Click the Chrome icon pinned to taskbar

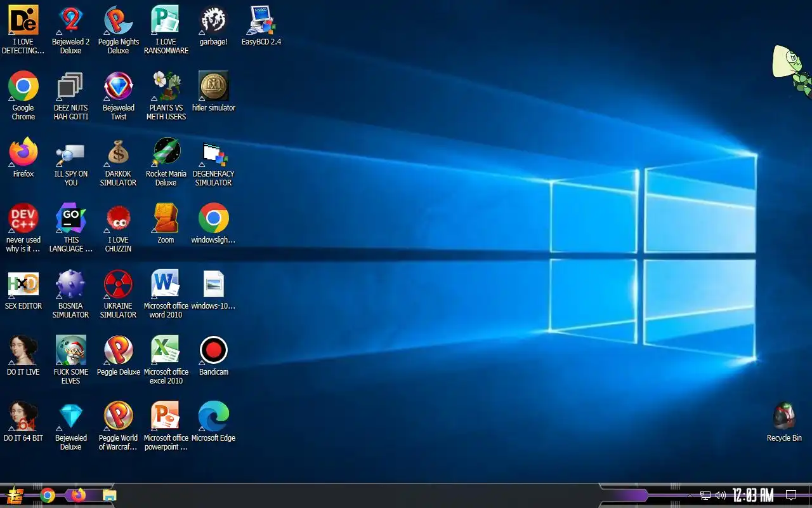(x=48, y=495)
